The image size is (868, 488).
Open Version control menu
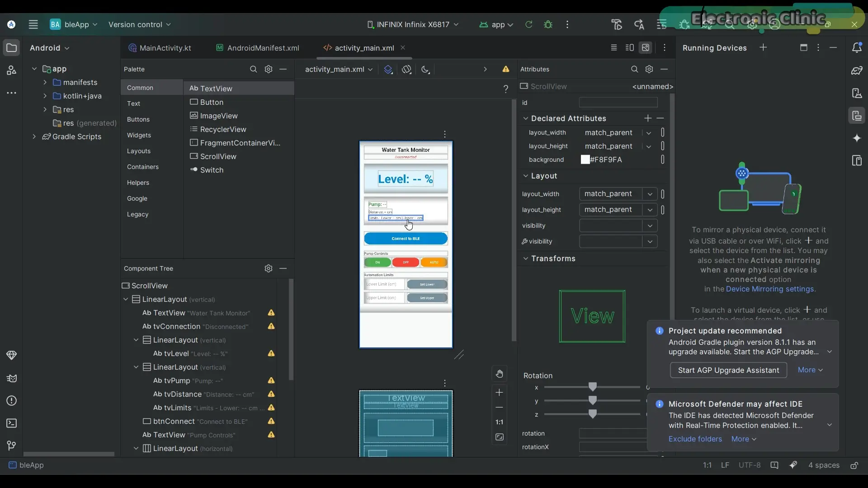(x=140, y=24)
